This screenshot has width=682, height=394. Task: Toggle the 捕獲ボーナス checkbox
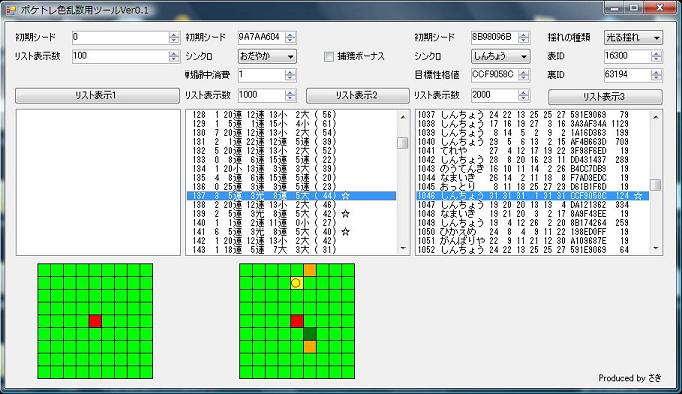click(x=329, y=57)
